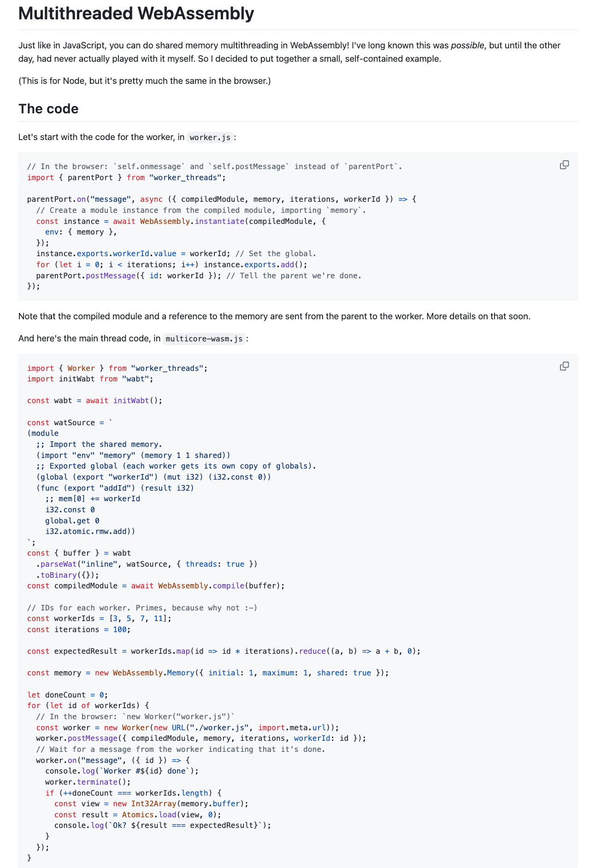Copy the worker.js code block
The image size is (601, 868).
[x=564, y=165]
